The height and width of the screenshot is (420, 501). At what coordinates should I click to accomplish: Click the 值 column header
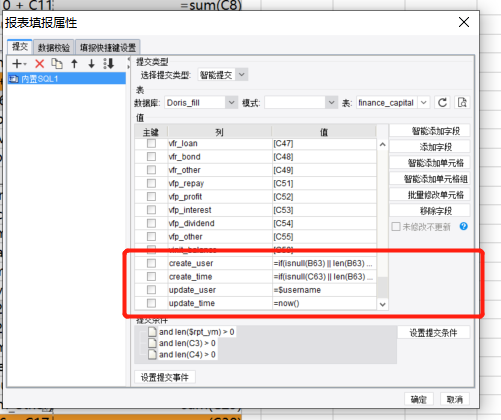(324, 132)
